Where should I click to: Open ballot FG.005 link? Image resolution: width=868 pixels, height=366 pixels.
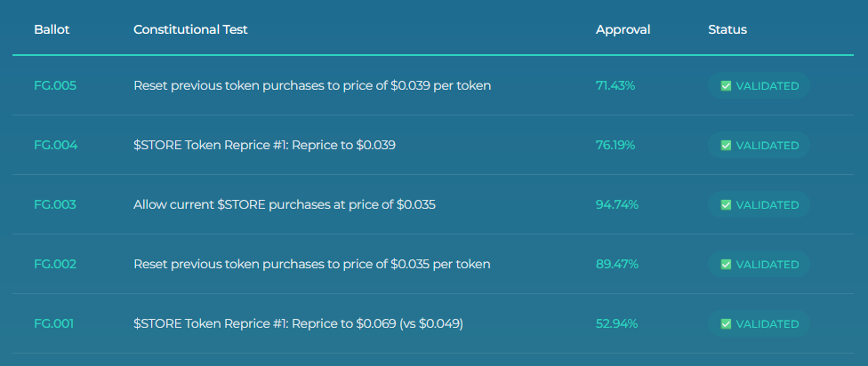(x=55, y=85)
